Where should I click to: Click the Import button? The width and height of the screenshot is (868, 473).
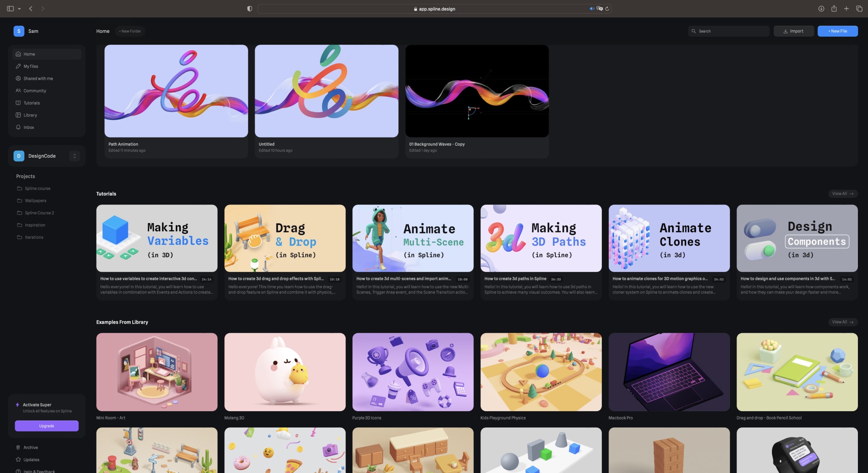[793, 31]
